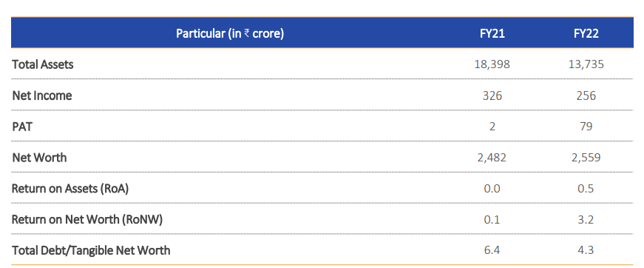The width and height of the screenshot is (644, 268).
Task: Select the Net Worth row label
Action: pyautogui.click(x=39, y=158)
